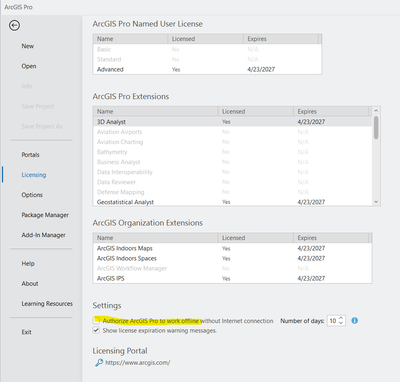Select the Standard license row
This screenshot has height=382, width=400.
pyautogui.click(x=207, y=59)
